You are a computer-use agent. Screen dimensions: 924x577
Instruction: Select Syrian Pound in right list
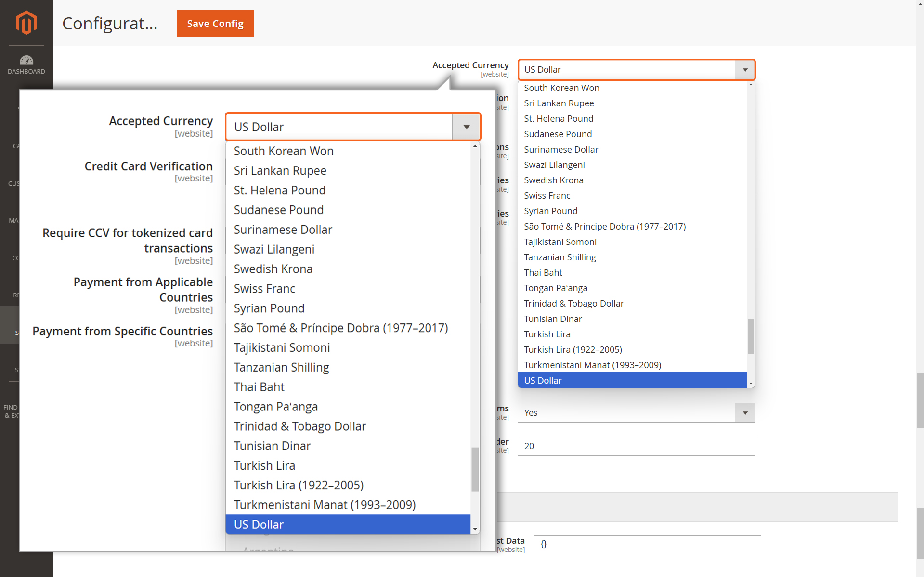point(632,211)
